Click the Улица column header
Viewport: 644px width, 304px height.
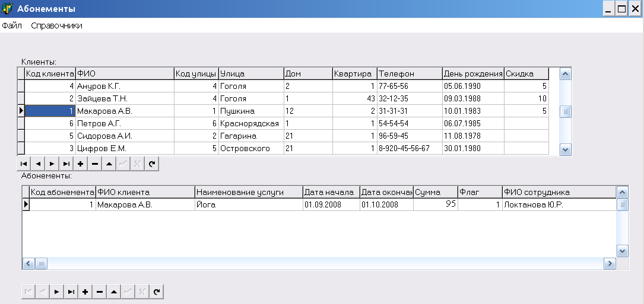coord(251,74)
